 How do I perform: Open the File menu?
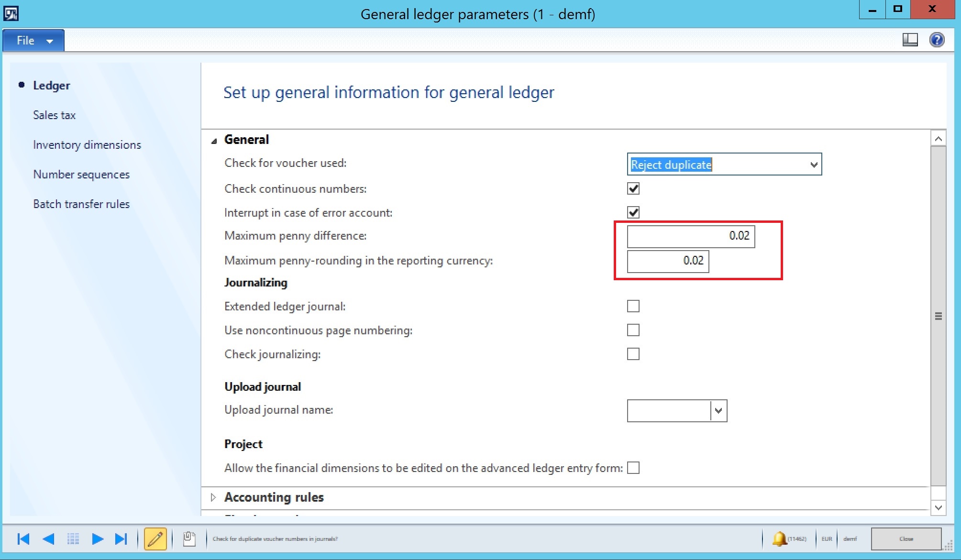(33, 41)
